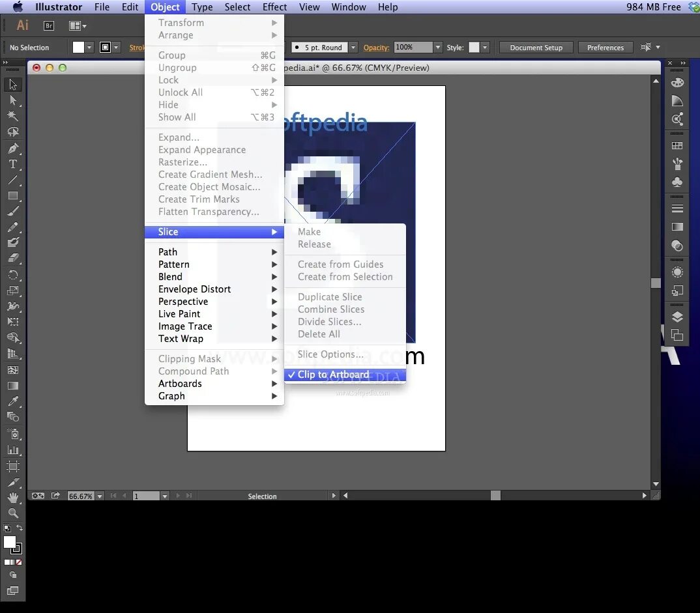700x613 pixels.
Task: Open the Stroke panel lines icon
Action: coord(677,208)
